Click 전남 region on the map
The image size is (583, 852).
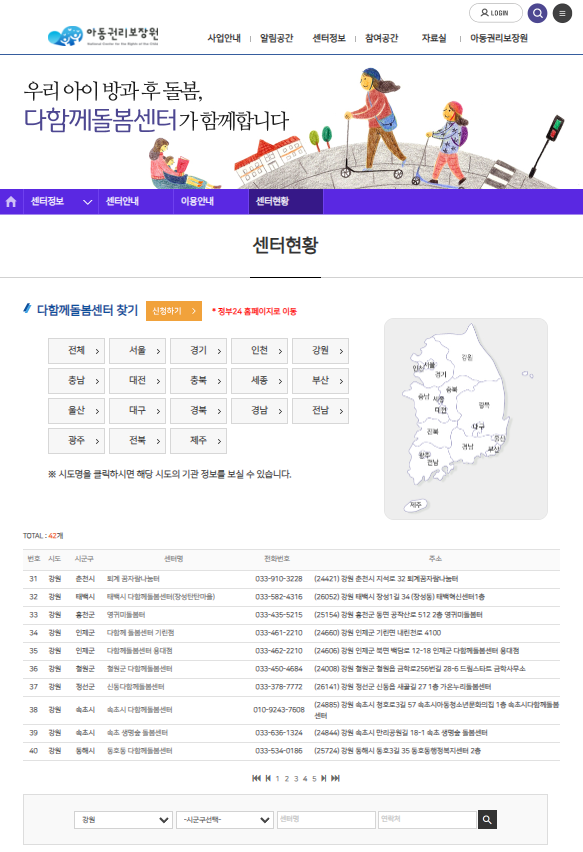pyautogui.click(x=432, y=462)
